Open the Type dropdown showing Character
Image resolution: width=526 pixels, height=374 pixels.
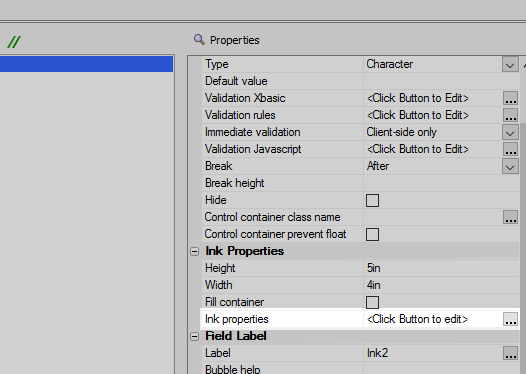click(510, 64)
